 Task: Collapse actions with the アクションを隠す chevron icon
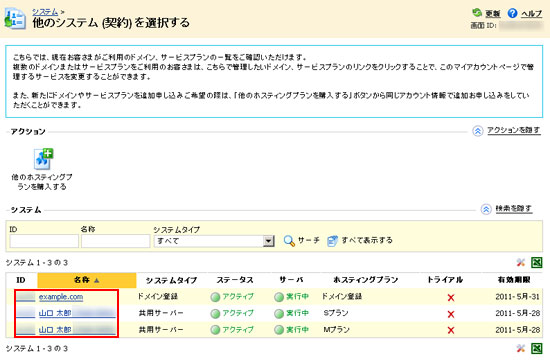point(477,131)
